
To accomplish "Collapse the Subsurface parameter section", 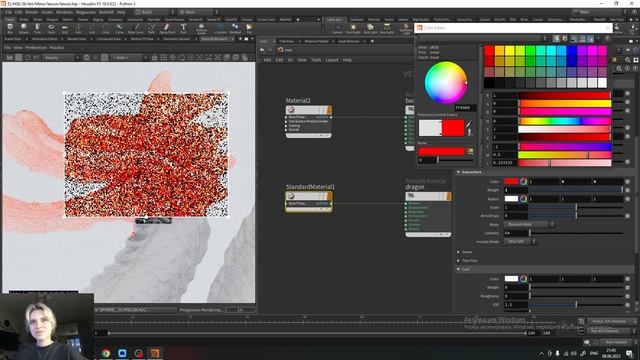I will pos(458,172).
